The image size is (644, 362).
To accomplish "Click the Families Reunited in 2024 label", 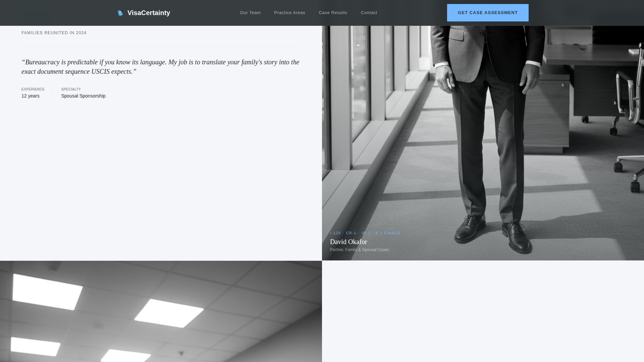I will [54, 33].
